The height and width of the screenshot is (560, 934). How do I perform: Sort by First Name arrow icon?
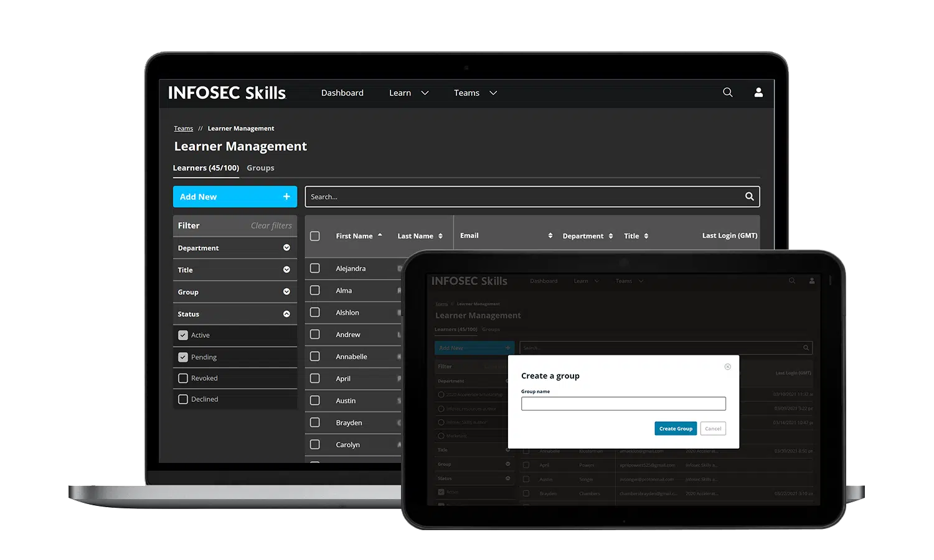pos(380,235)
